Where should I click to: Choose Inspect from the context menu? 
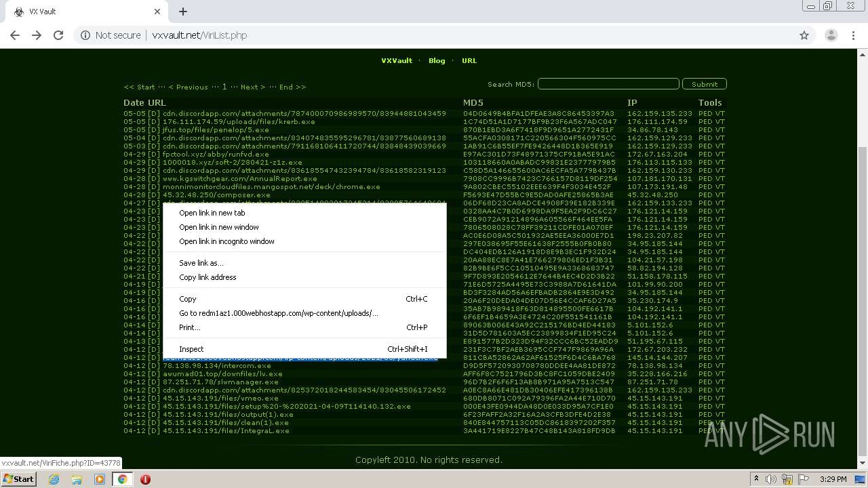pos(304,349)
